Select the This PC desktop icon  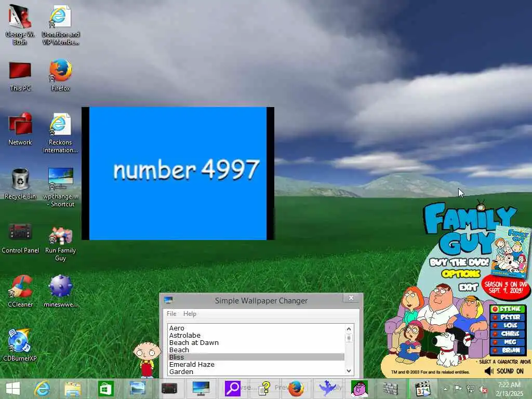point(20,76)
